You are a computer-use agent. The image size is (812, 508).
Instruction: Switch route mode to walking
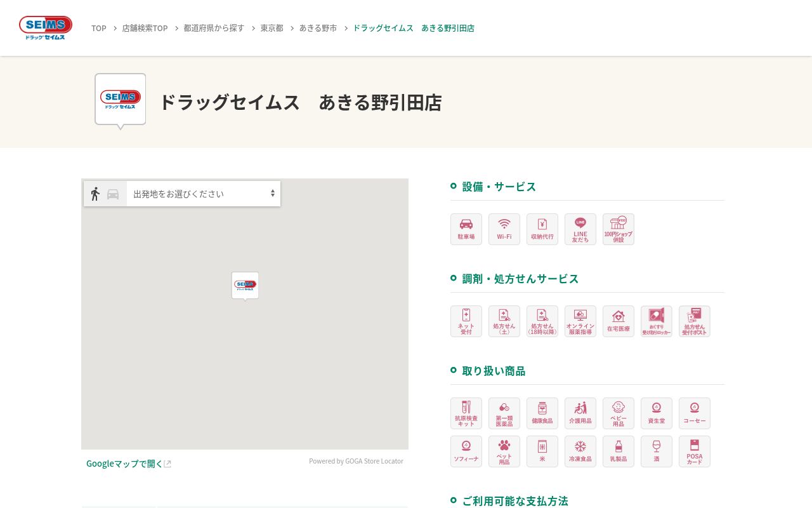[x=95, y=194]
